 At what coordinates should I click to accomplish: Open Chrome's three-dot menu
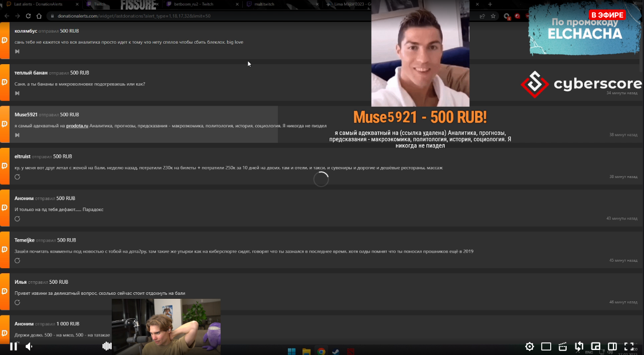coord(638,16)
